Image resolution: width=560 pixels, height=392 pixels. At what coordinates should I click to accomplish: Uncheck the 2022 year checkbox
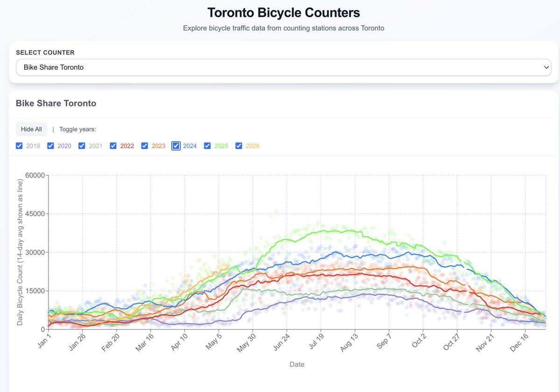113,146
